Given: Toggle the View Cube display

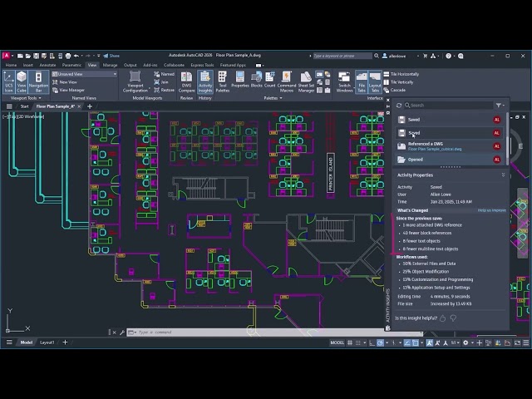Looking at the screenshot, I should pyautogui.click(x=22, y=81).
